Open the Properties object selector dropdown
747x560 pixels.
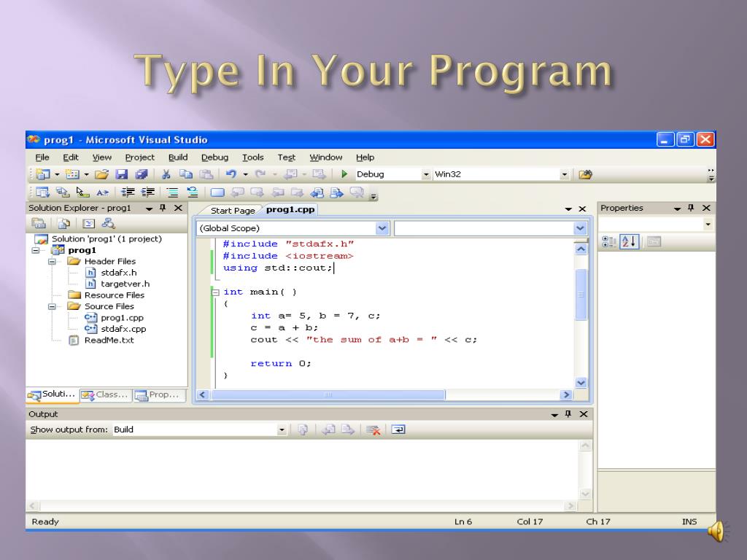pos(708,225)
